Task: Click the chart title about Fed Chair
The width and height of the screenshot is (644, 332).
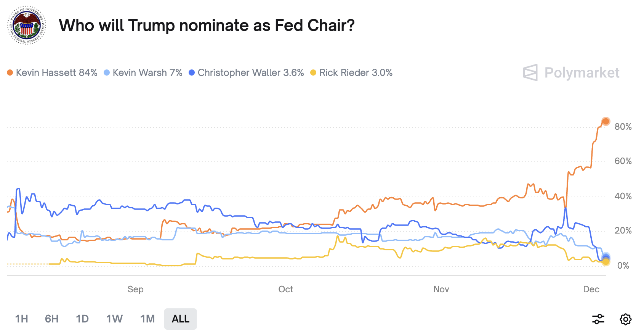Action: tap(207, 26)
